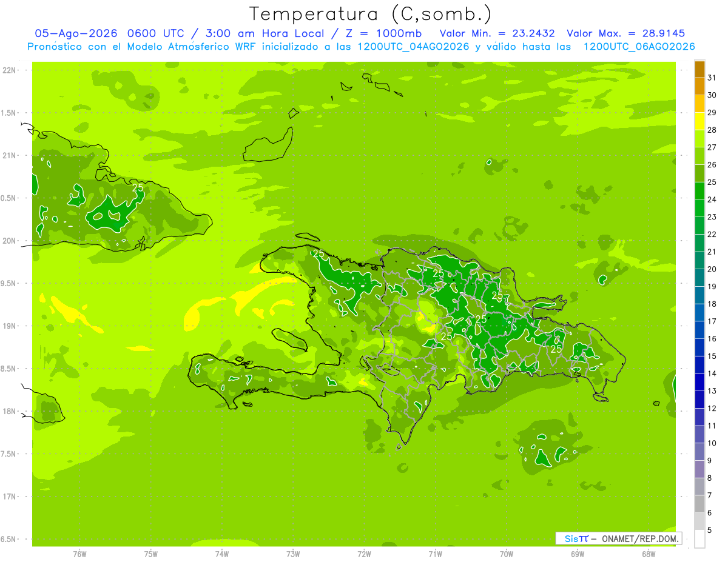Click the '75W' longitude axis label
This screenshot has width=728, height=562.
pos(150,554)
